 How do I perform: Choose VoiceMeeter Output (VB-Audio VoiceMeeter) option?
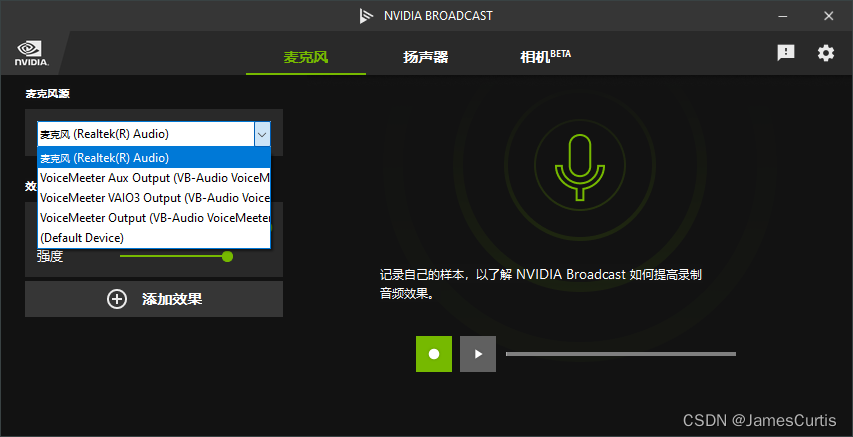point(154,218)
